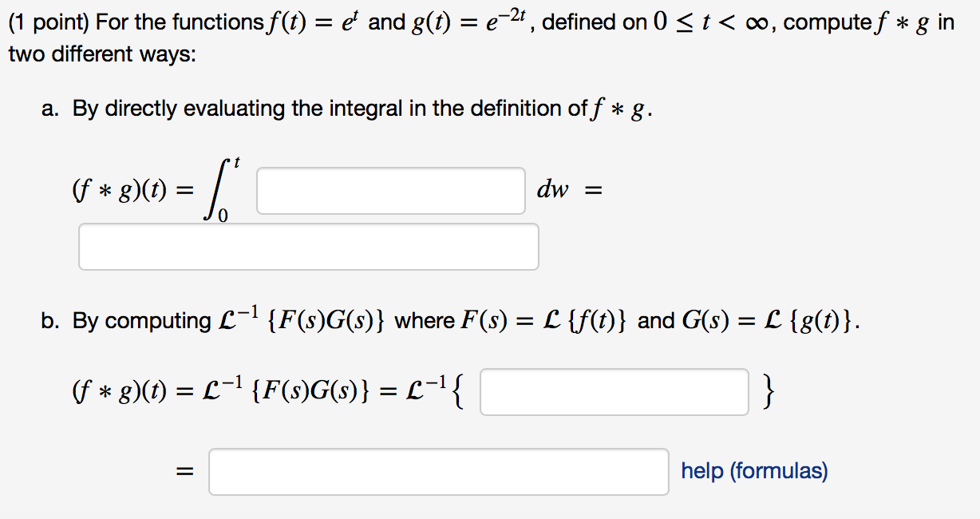This screenshot has width=980, height=519.
Task: Click inside the inverse Laplace transform braces input box
Action: point(614,391)
